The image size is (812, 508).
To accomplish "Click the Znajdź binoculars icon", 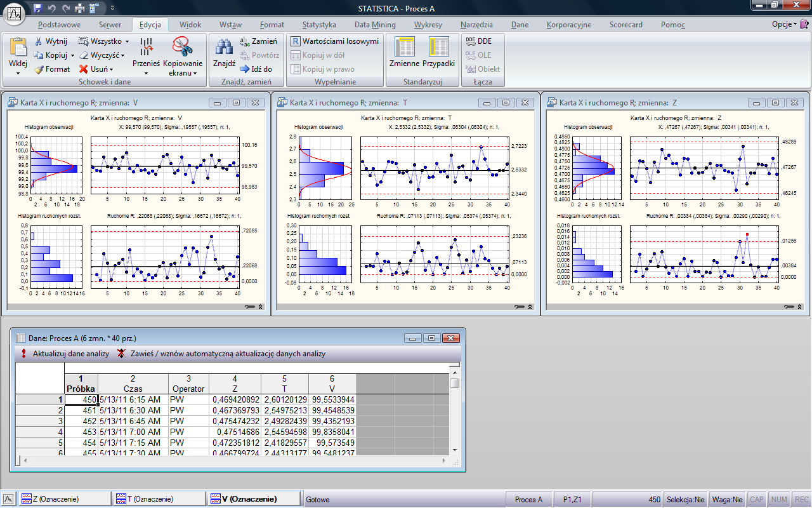I will pyautogui.click(x=224, y=47).
